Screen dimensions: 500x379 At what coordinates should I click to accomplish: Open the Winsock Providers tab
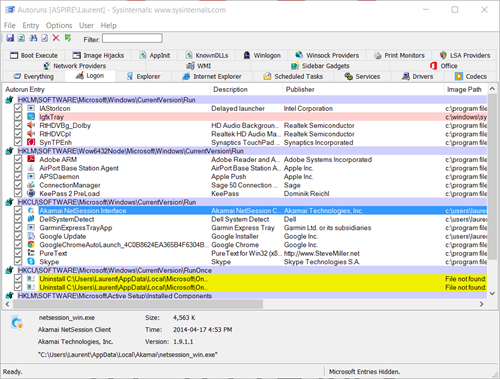pos(328,55)
